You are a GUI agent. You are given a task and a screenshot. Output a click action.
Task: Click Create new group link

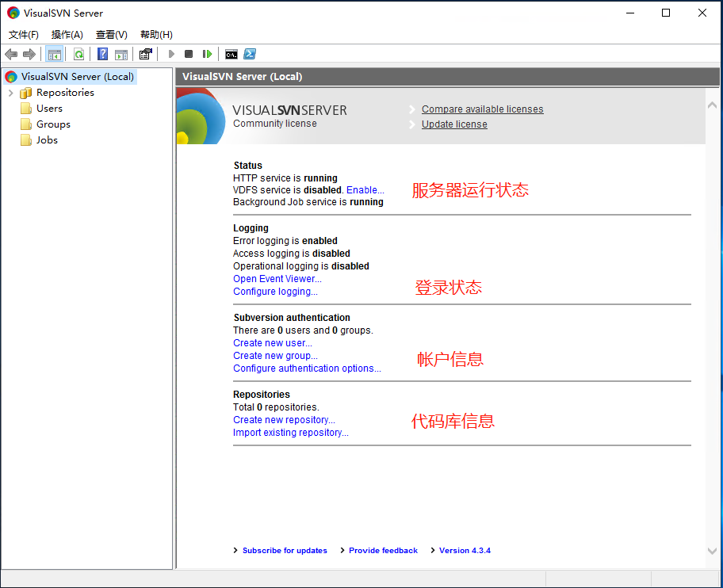[275, 356]
